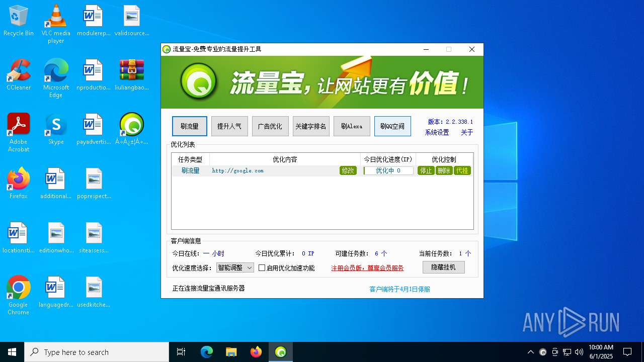Screen dimensions: 644x362
Task: Open VLC media player shortcut
Action: [56, 24]
